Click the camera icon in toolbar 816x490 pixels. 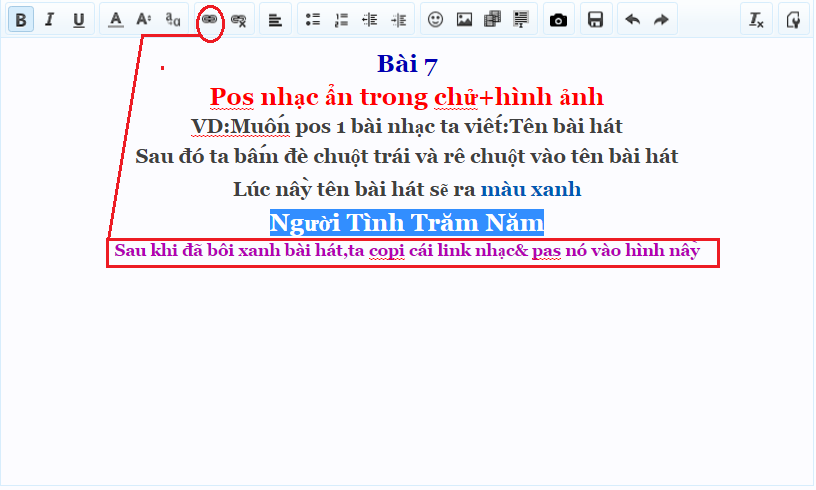coord(559,20)
